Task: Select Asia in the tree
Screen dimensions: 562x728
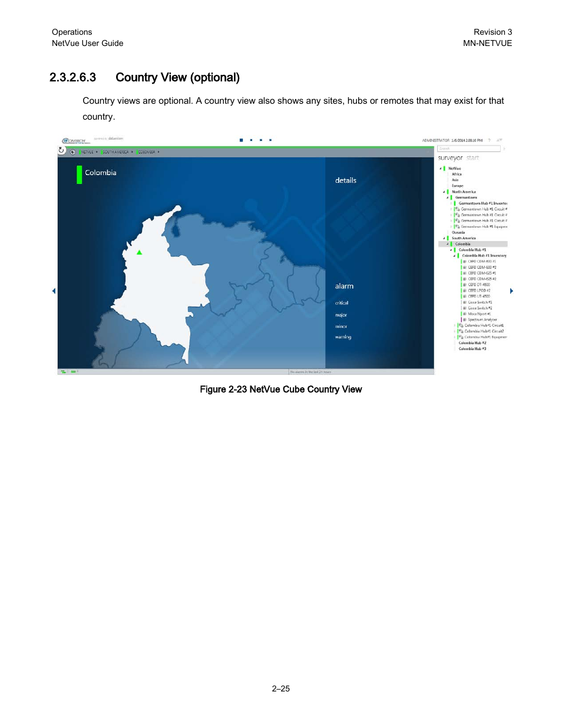Action: coord(455,180)
